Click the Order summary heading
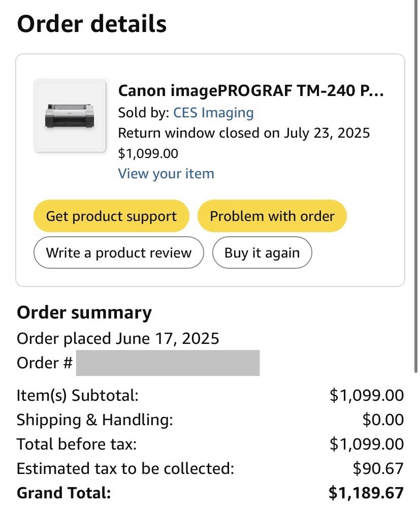Screen dimensions: 420x508 click(84, 313)
